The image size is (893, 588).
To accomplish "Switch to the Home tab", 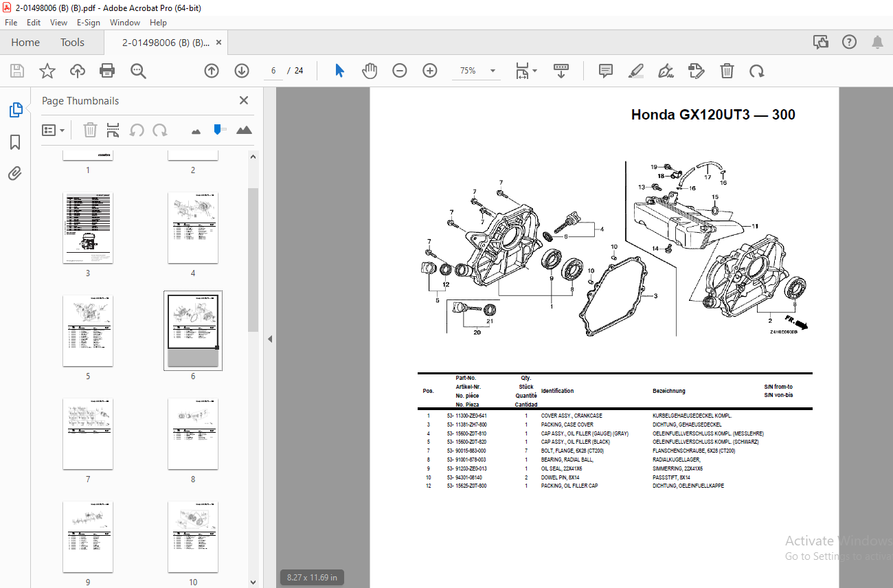I will click(25, 42).
